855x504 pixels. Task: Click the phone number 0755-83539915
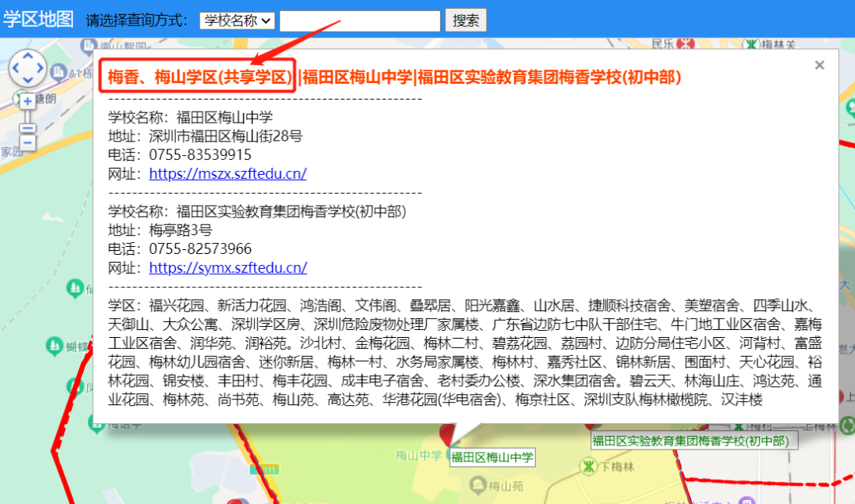click(x=200, y=155)
